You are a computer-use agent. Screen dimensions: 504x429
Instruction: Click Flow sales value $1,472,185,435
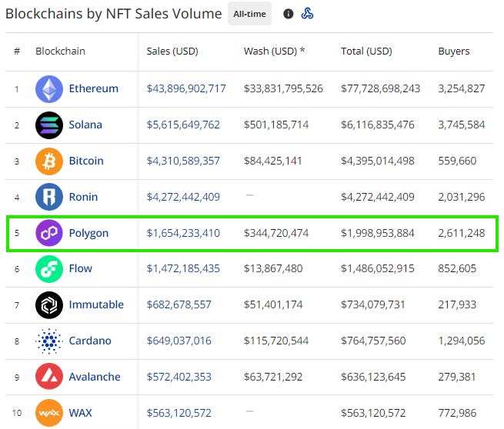coord(183,268)
